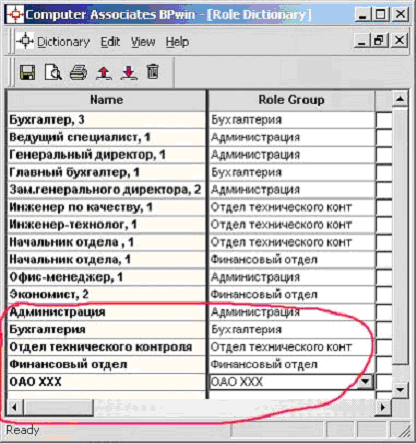The height and width of the screenshot is (444, 416).
Task: Click horizontal scrollbar right arrow
Action: [383, 407]
